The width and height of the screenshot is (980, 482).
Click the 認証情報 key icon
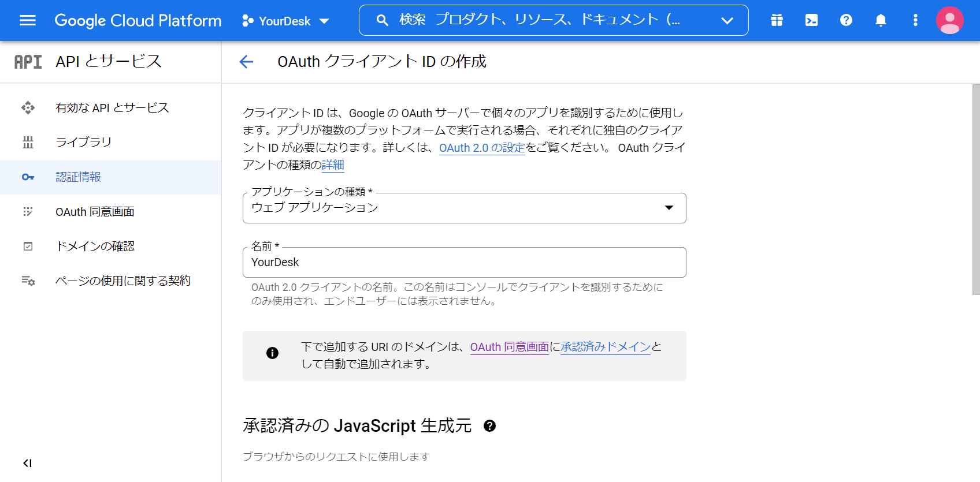click(28, 177)
